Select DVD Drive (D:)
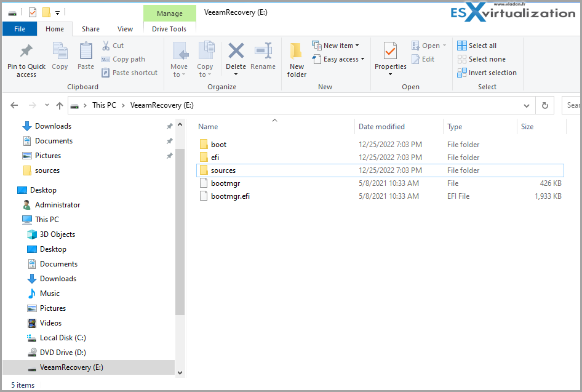582x392 pixels. pyautogui.click(x=63, y=353)
